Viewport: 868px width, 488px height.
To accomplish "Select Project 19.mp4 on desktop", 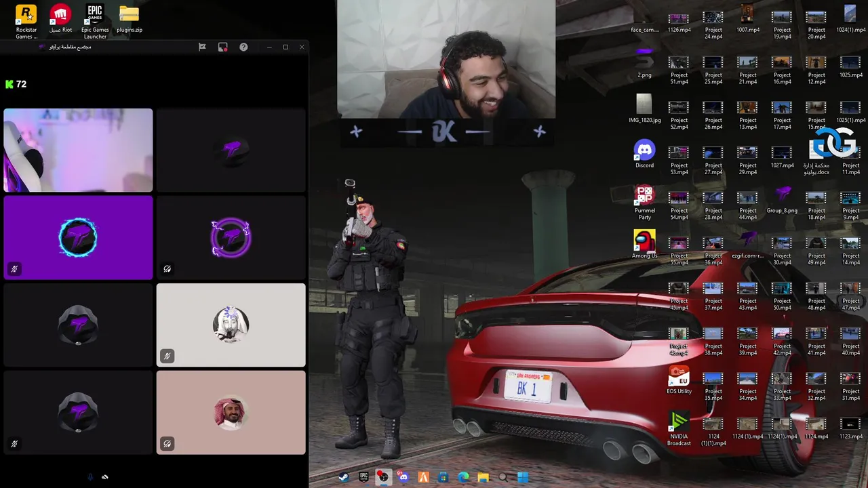I will (x=782, y=24).
